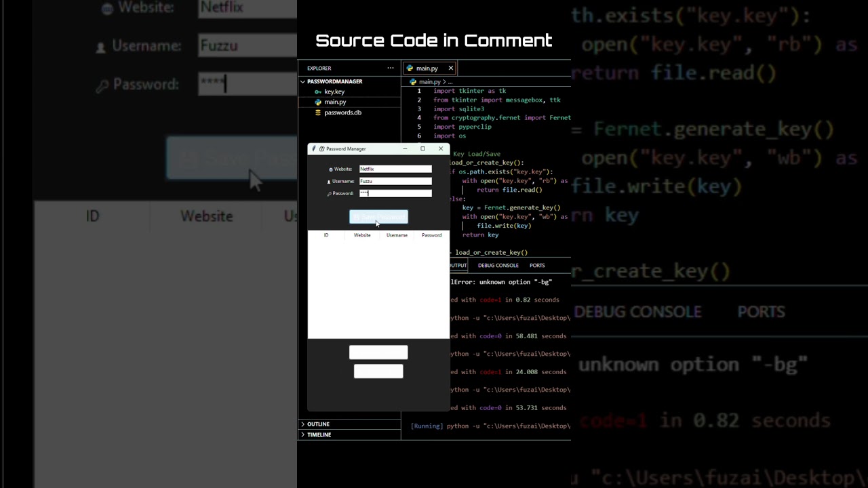This screenshot has height=488, width=868.
Task: Click the EXPLORER panel title
Action: coord(319,68)
